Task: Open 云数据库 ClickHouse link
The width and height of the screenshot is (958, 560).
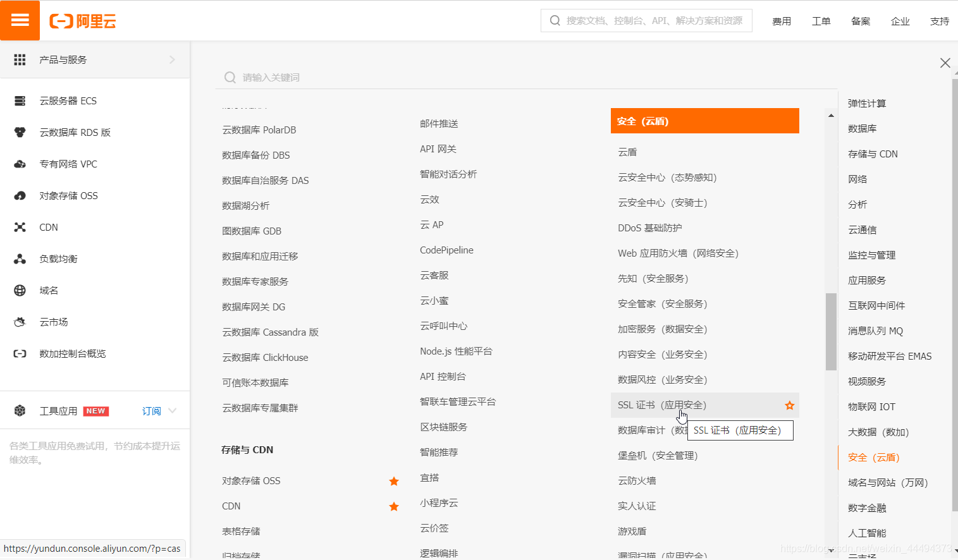Action: click(x=265, y=358)
